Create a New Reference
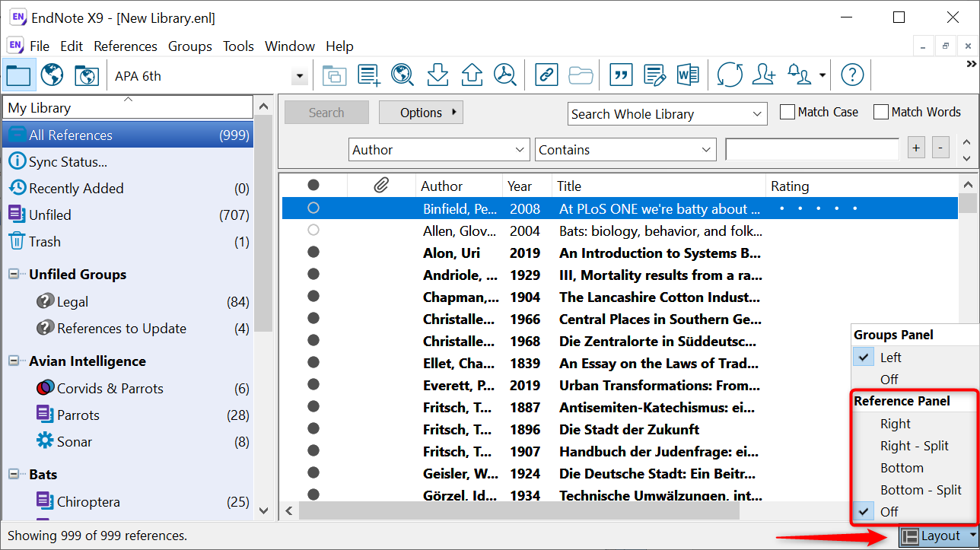Image resolution: width=980 pixels, height=550 pixels. pyautogui.click(x=368, y=75)
